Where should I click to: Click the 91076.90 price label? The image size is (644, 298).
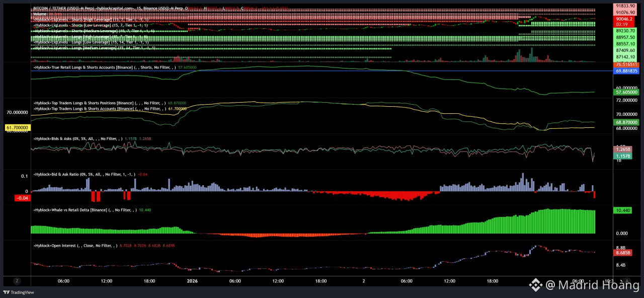[x=625, y=12]
